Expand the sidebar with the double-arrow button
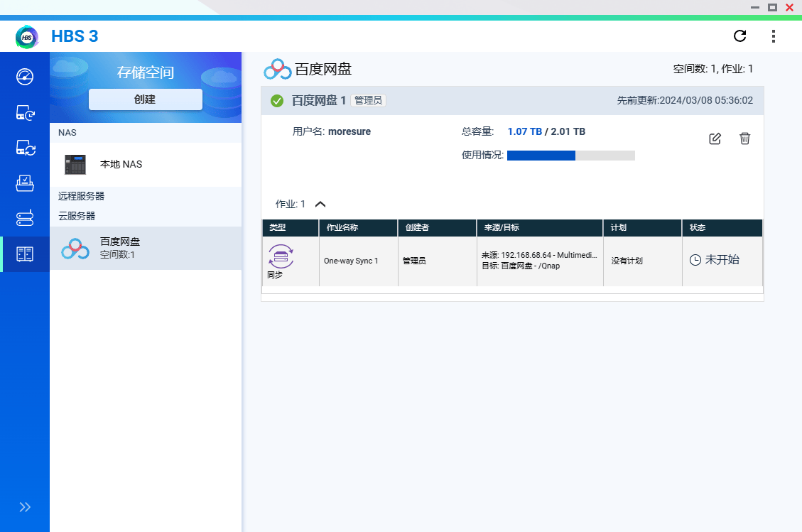Viewport: 802px width, 532px height. point(25,506)
